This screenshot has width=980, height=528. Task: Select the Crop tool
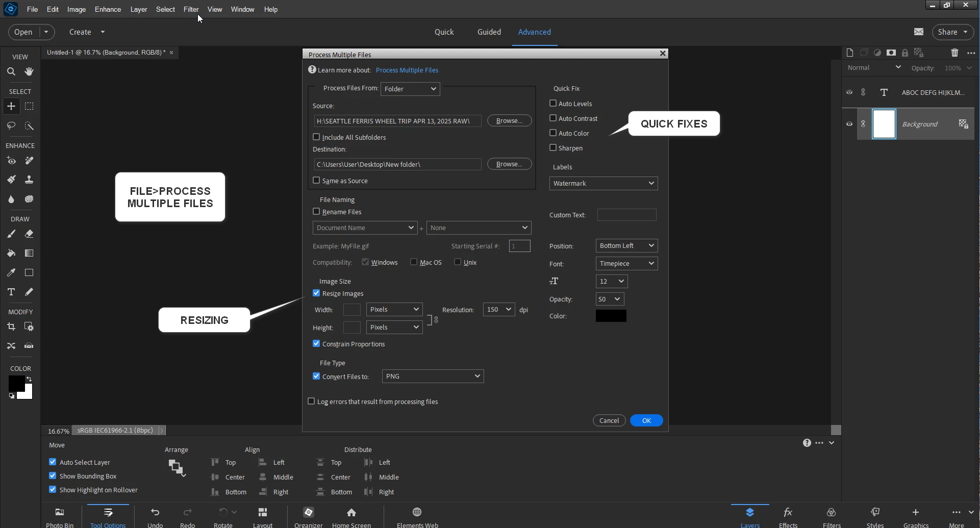click(11, 326)
